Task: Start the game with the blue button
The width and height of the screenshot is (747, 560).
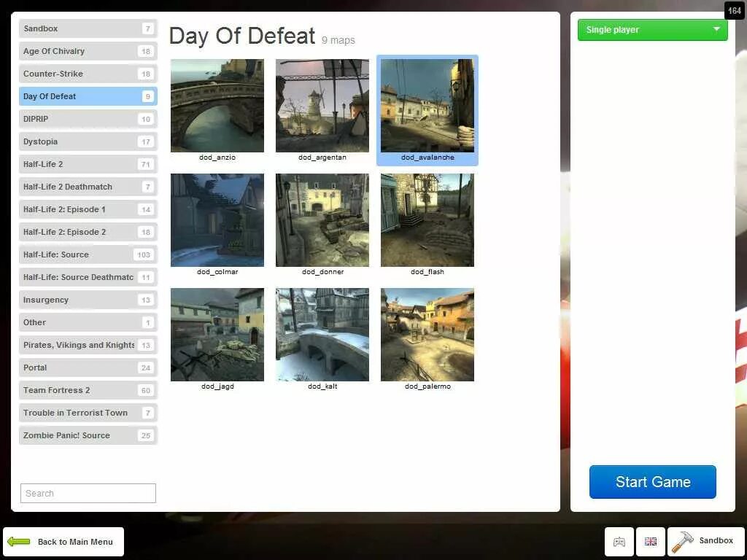Action: coord(652,481)
